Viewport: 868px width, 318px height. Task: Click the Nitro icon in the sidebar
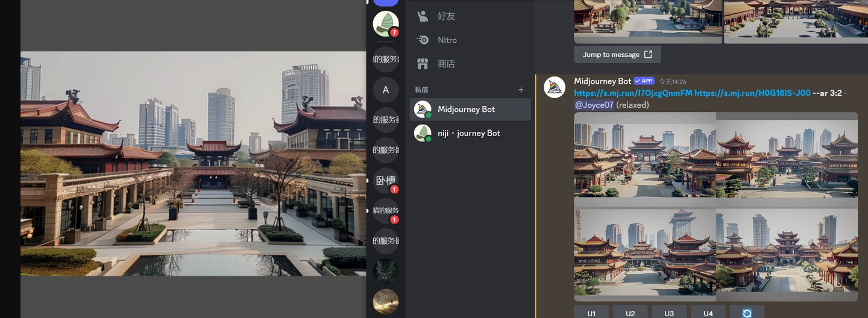coord(423,40)
